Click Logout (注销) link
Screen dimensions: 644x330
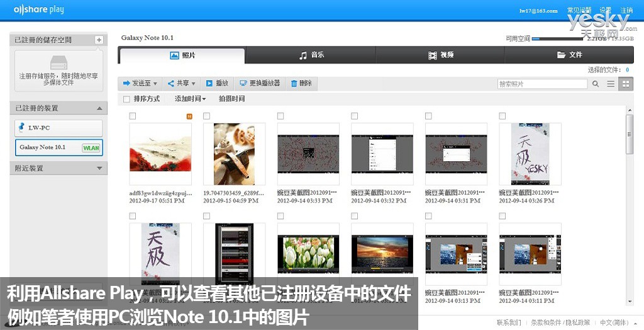pyautogui.click(x=626, y=10)
